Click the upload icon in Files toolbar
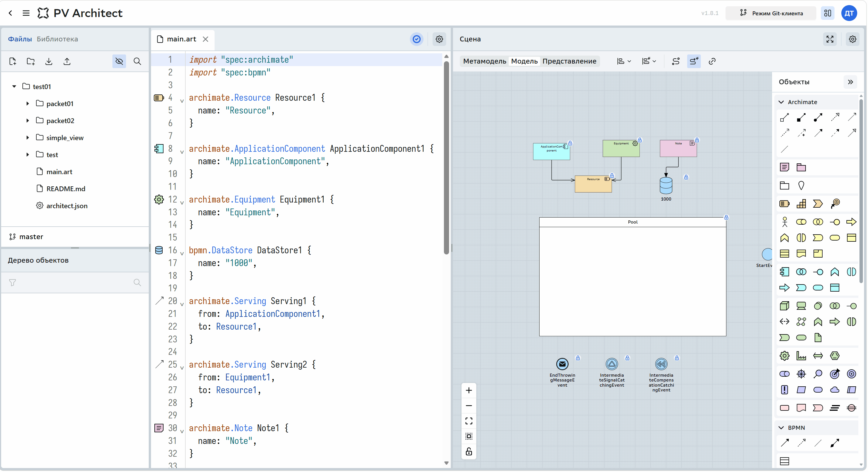Viewport: 868px width, 472px height. (x=67, y=61)
